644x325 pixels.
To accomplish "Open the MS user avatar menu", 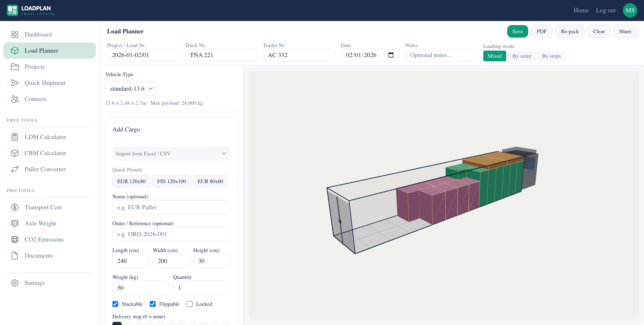I will pos(630,10).
